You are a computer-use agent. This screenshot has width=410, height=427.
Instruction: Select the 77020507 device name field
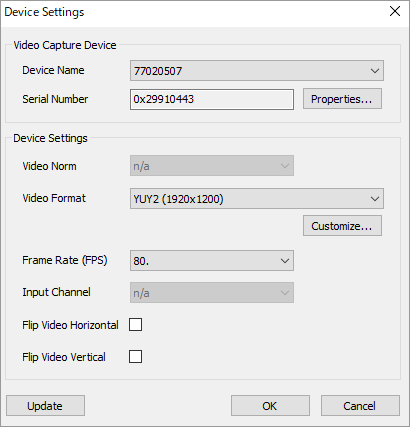(x=257, y=71)
